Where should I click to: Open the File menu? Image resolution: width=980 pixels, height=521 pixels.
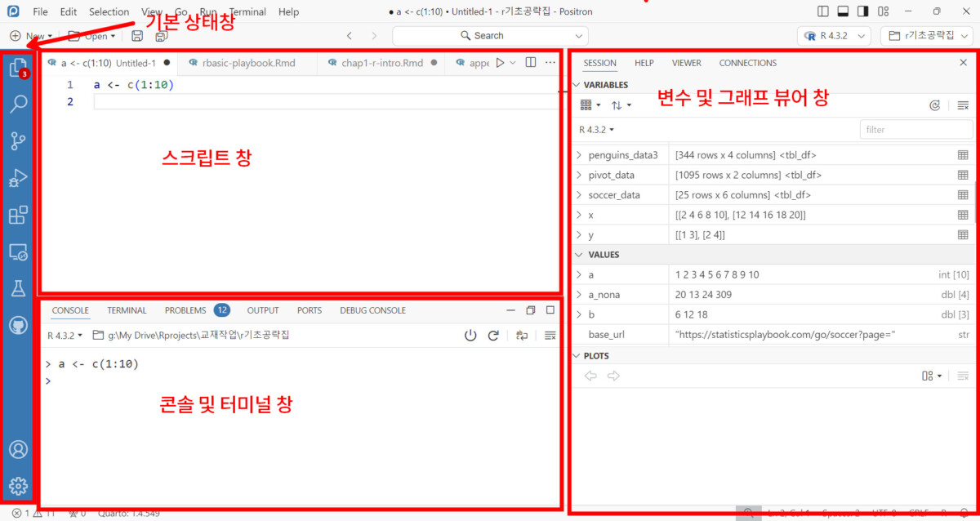(x=40, y=11)
